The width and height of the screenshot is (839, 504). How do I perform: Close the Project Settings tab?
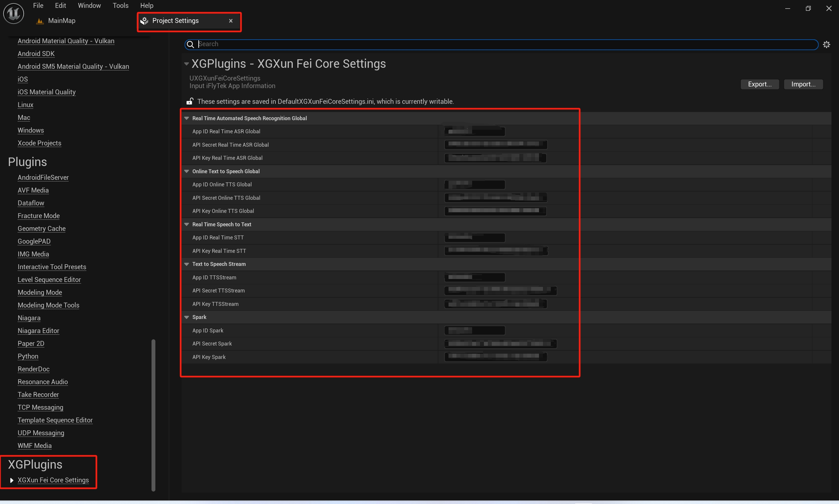tap(231, 21)
